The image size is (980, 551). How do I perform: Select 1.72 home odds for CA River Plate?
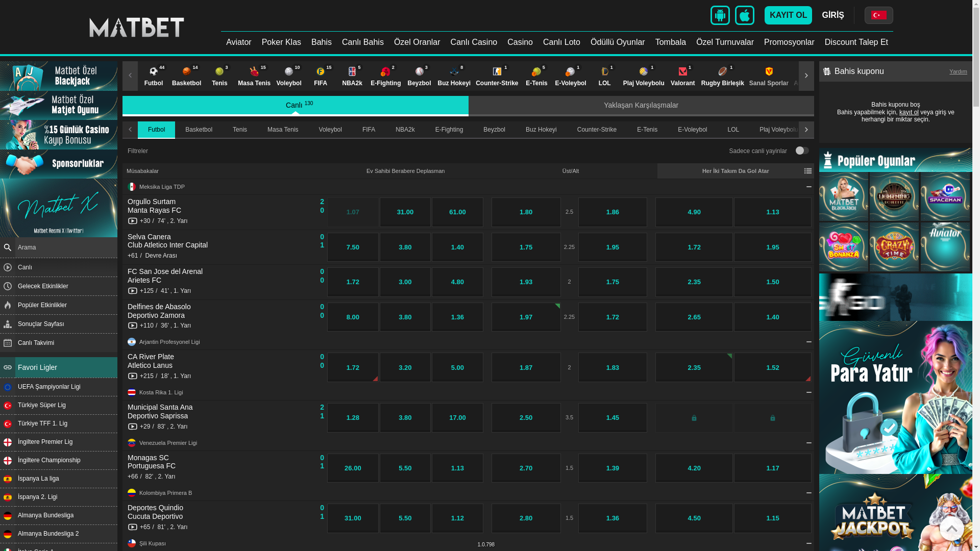pyautogui.click(x=353, y=368)
